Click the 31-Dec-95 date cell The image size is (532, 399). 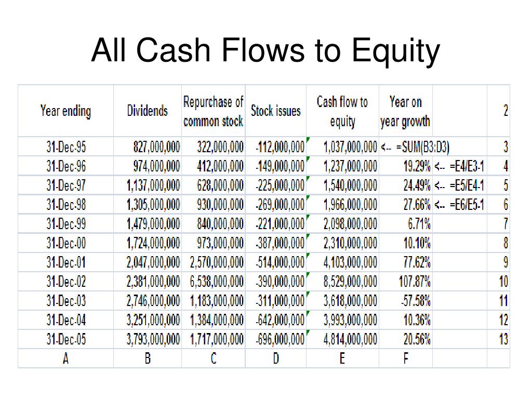click(65, 147)
